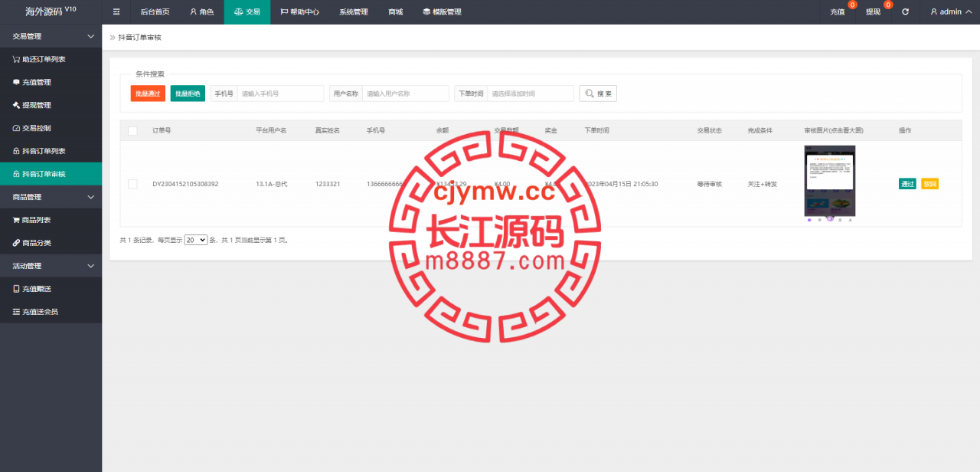Click the green 批量拒绝 button
Image resolution: width=980 pixels, height=472 pixels.
[x=188, y=93]
